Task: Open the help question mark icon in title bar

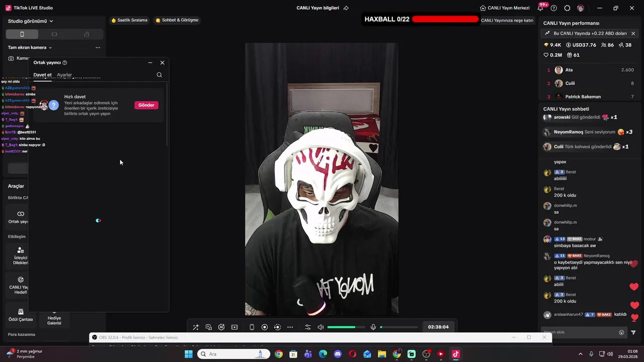Action: [554, 8]
